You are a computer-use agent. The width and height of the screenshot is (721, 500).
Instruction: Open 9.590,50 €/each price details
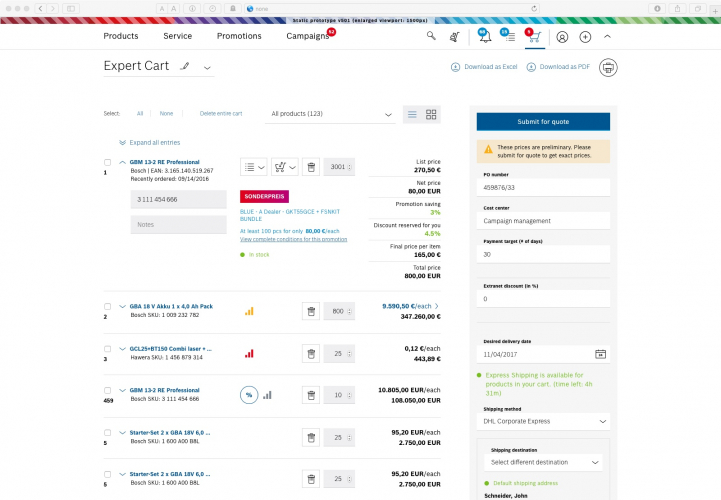click(410, 306)
